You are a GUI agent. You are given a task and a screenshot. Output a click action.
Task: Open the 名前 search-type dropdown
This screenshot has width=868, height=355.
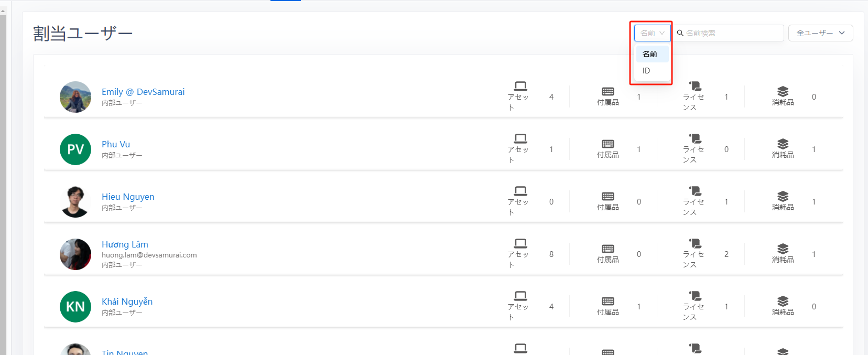652,33
